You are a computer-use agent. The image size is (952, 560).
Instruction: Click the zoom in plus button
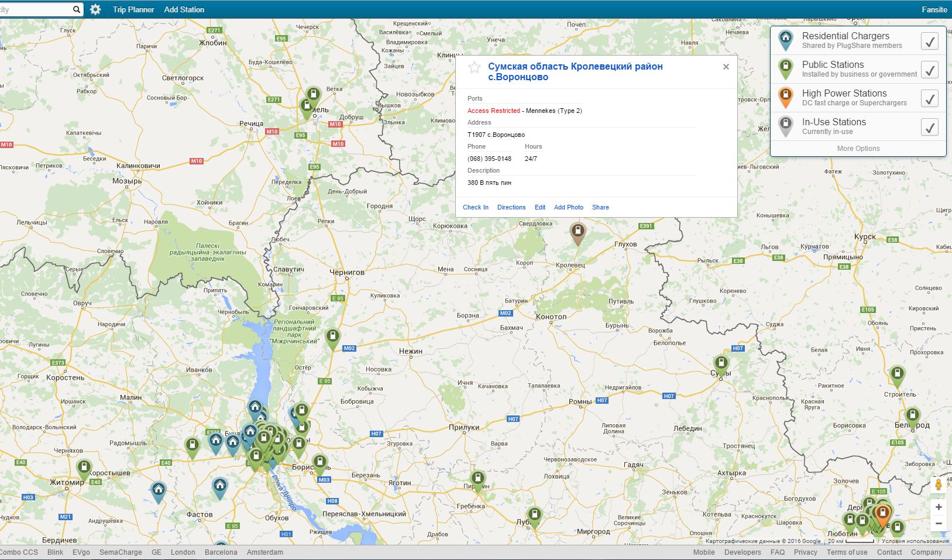coord(939,507)
